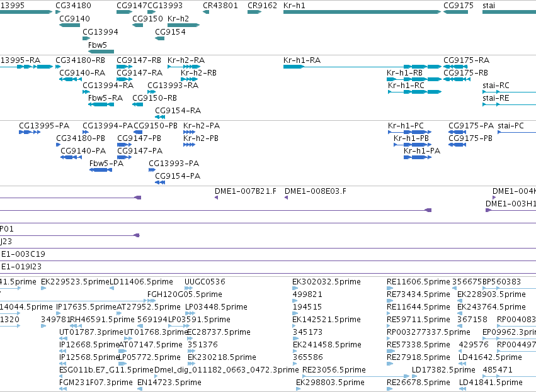Select the DME1-008E03.F BAC end label
The width and height of the screenshot is (536, 392).
click(x=315, y=191)
